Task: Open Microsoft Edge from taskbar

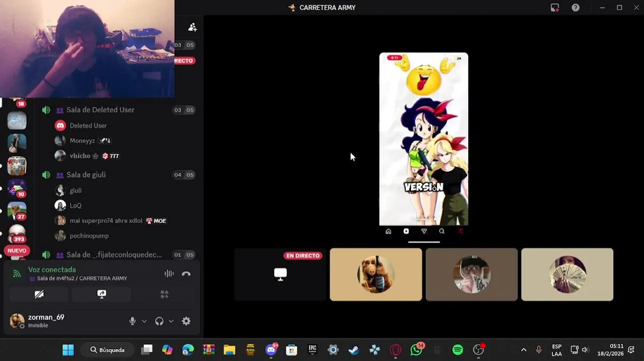Action: point(188,350)
